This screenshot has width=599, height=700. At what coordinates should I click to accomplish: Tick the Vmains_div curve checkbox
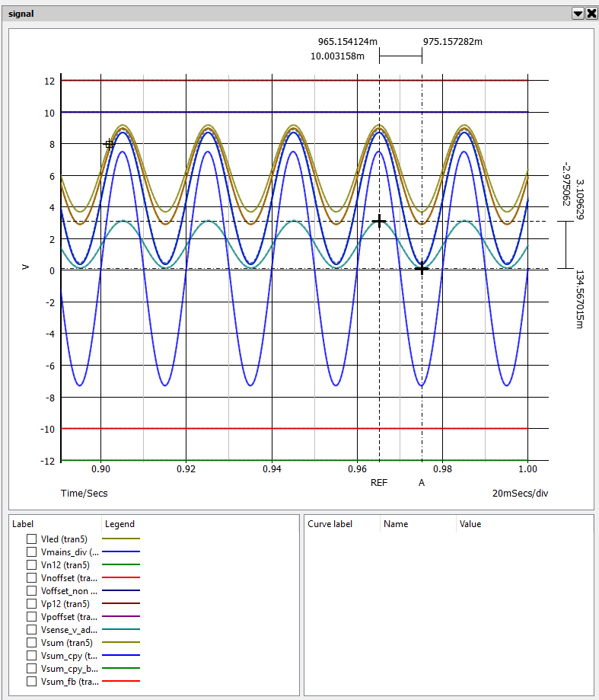(32, 551)
